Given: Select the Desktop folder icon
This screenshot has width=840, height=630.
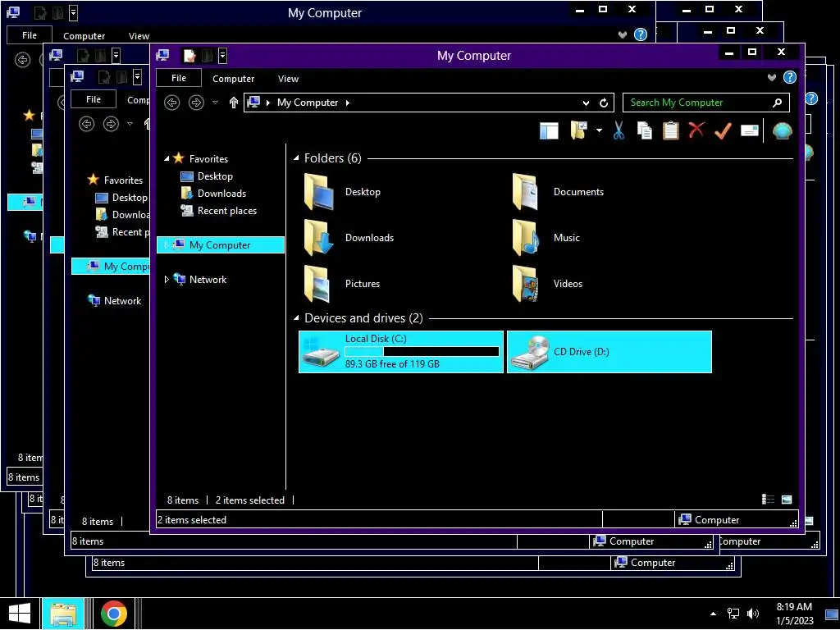Looking at the screenshot, I should 319,192.
